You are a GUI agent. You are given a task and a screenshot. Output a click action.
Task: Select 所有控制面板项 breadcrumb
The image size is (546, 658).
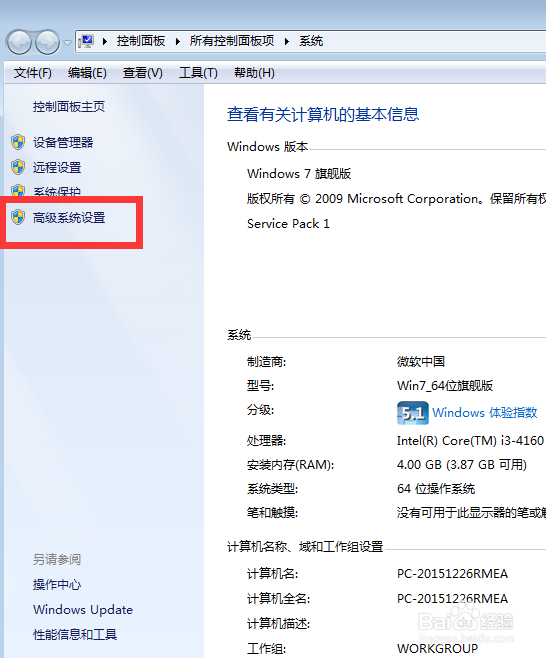tap(232, 41)
